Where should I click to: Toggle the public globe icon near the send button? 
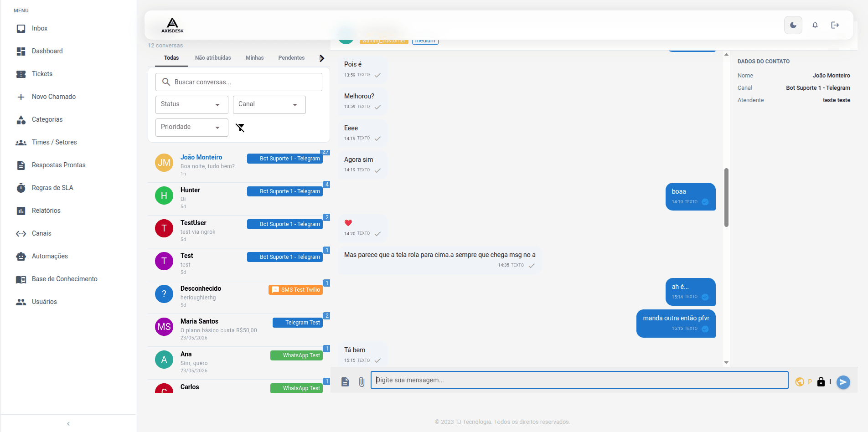click(800, 382)
